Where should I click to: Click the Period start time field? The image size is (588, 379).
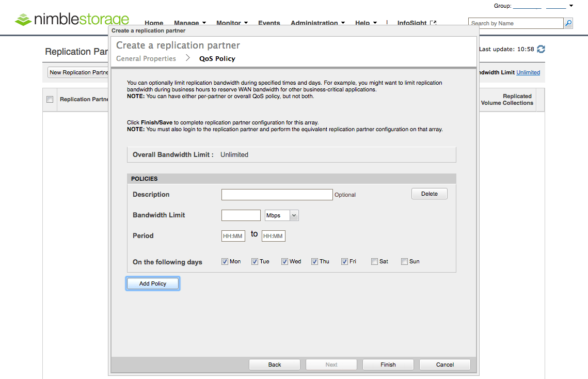click(233, 236)
